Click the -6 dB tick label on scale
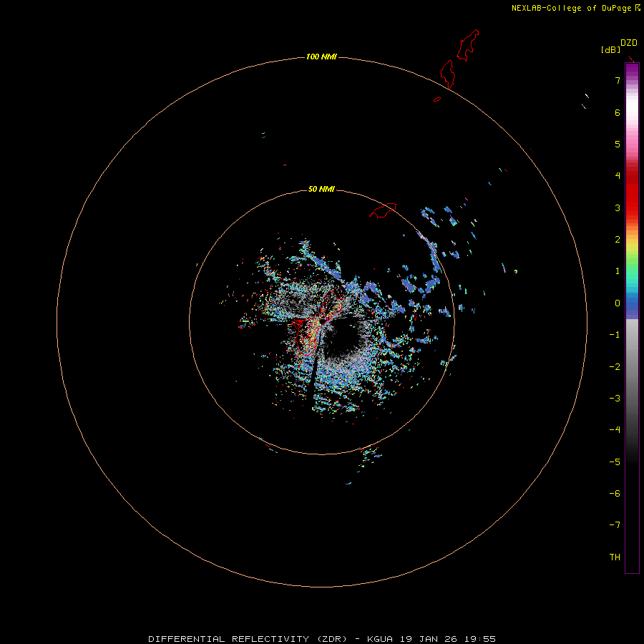Viewport: 644px width, 644px height. (x=615, y=494)
